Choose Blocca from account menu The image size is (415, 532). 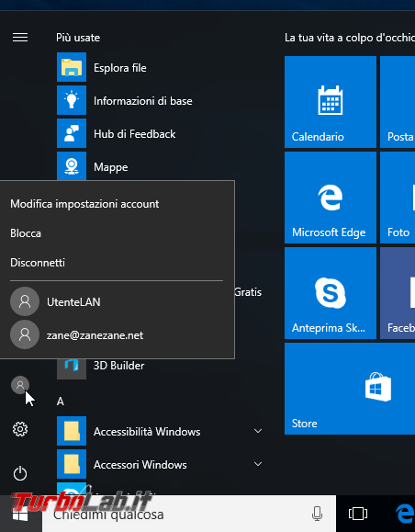pyautogui.click(x=26, y=233)
